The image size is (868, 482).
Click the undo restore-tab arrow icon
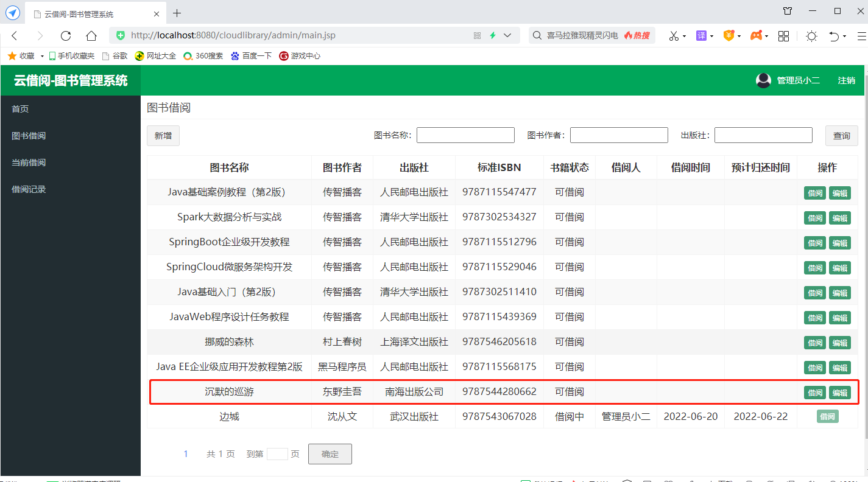834,36
